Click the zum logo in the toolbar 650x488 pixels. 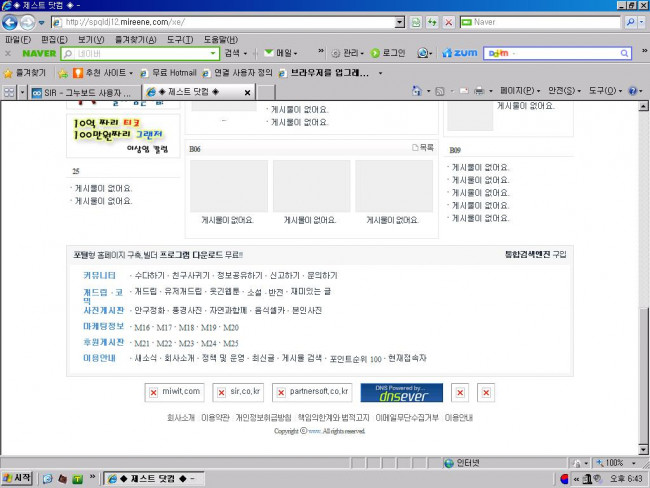[462, 53]
